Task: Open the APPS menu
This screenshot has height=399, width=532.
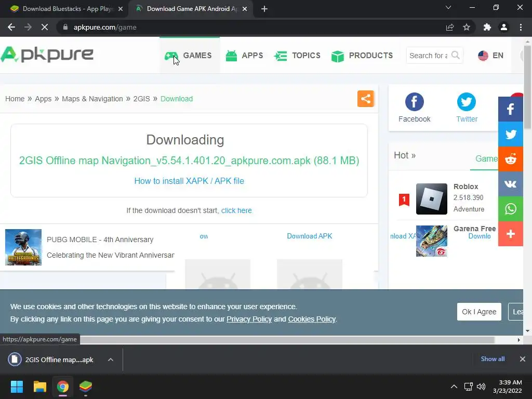Action: click(244, 55)
